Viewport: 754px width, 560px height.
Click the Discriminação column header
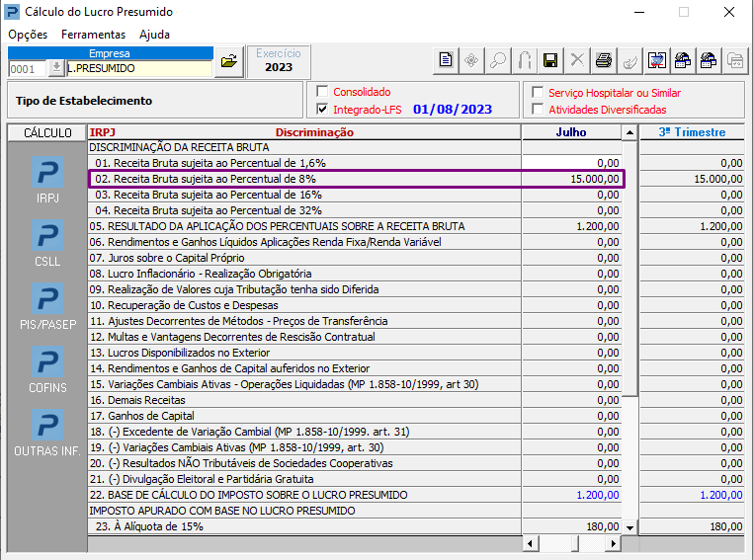[314, 132]
